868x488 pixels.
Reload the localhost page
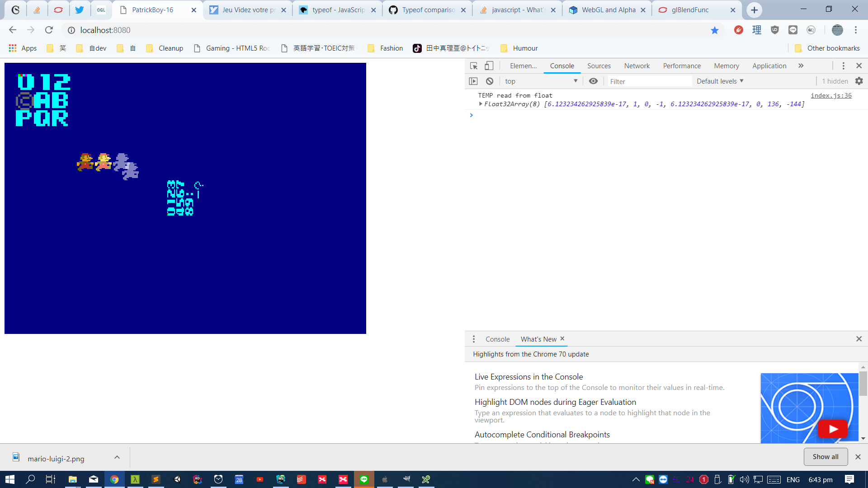click(x=49, y=30)
